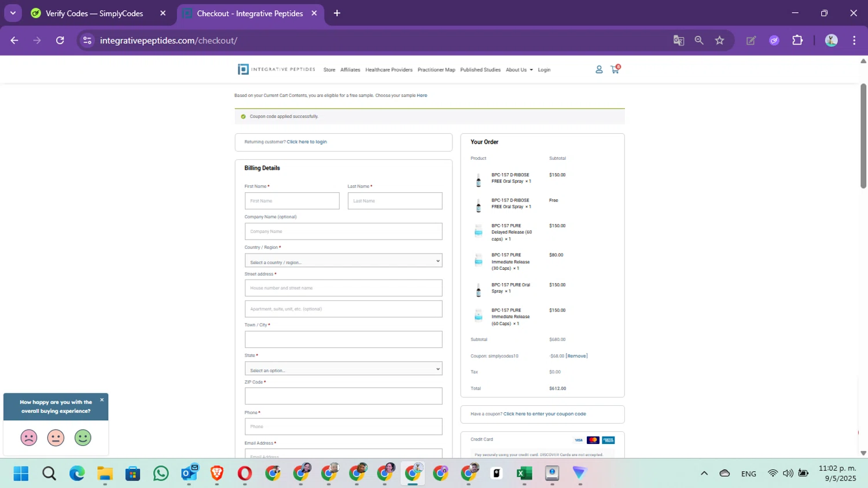
Task: Click the Company Name input field
Action: click(344, 232)
